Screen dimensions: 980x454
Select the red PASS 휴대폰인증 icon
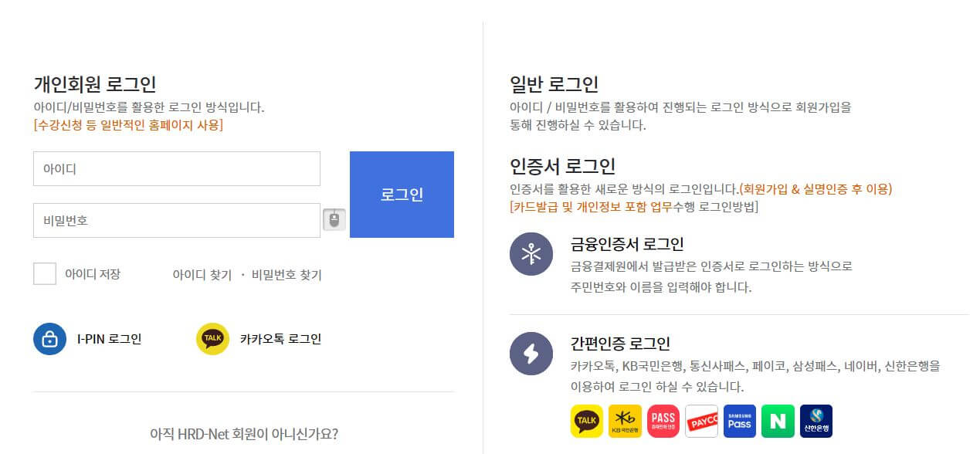pyautogui.click(x=663, y=421)
